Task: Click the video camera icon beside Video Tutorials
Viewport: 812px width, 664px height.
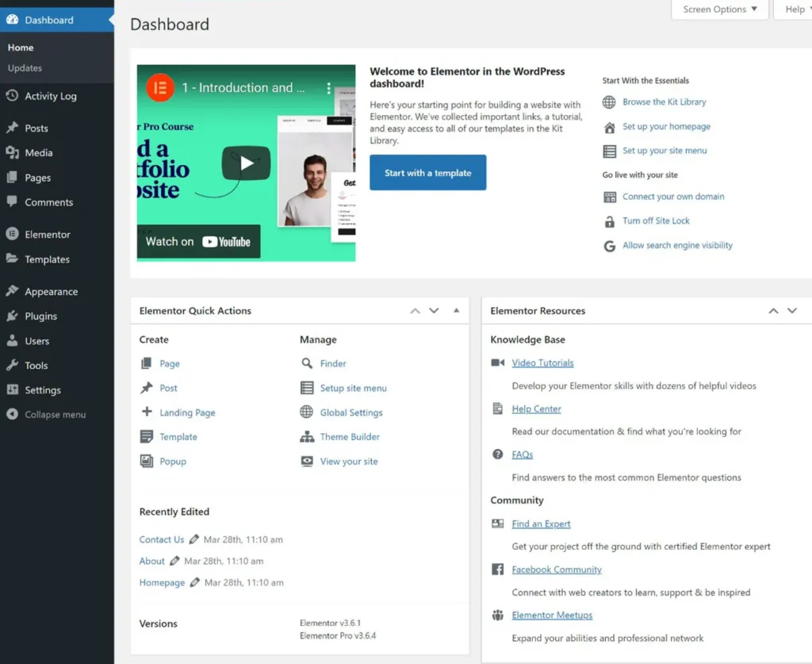Action: pos(498,363)
